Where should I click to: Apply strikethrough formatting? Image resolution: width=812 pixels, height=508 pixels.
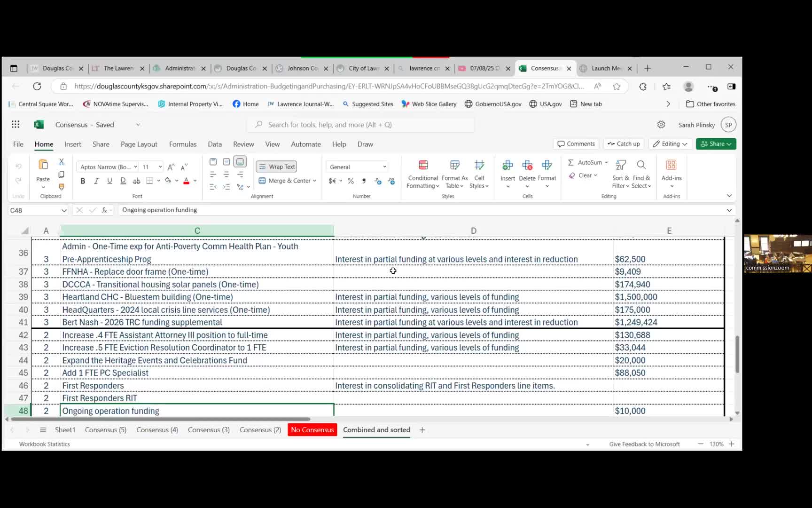tap(136, 181)
